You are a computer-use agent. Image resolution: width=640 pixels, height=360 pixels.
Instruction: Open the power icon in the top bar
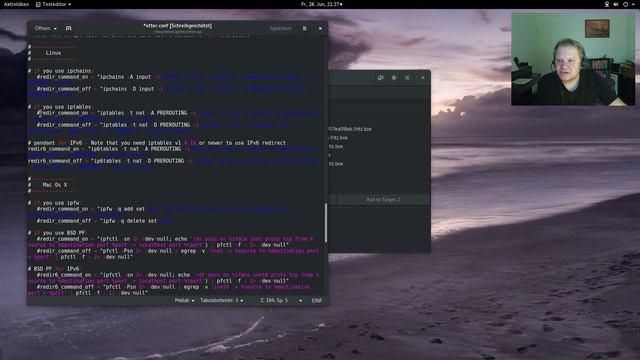coord(625,4)
